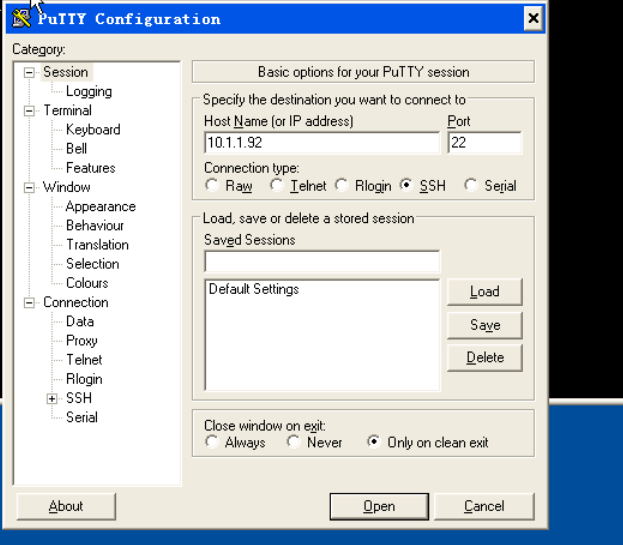The image size is (623, 545).
Task: Open the Logging category
Action: (89, 91)
